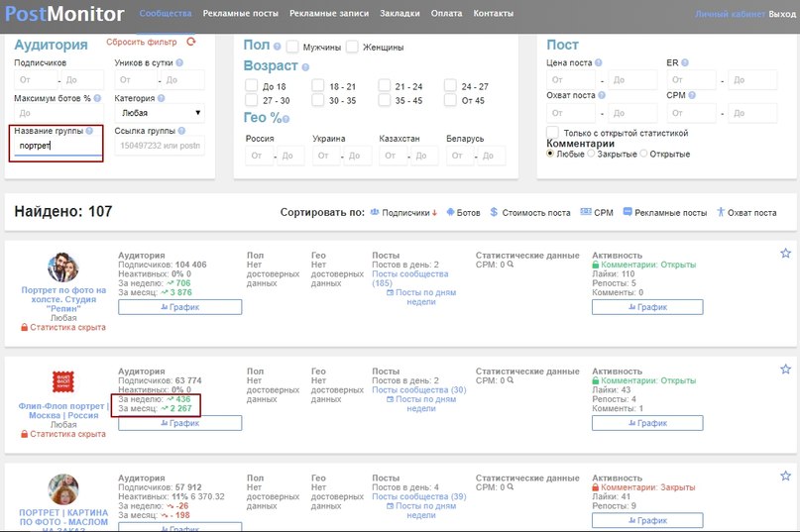
Task: Open help icon next to Гео %
Action: tap(286, 119)
